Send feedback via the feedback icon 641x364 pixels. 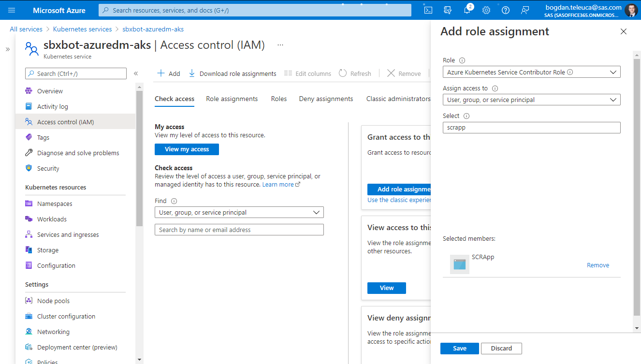[525, 10]
